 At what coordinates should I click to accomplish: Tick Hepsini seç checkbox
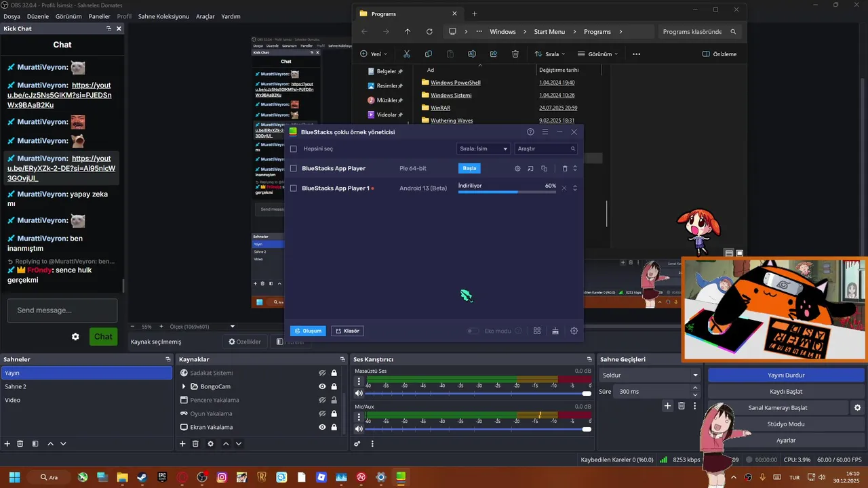tap(294, 148)
